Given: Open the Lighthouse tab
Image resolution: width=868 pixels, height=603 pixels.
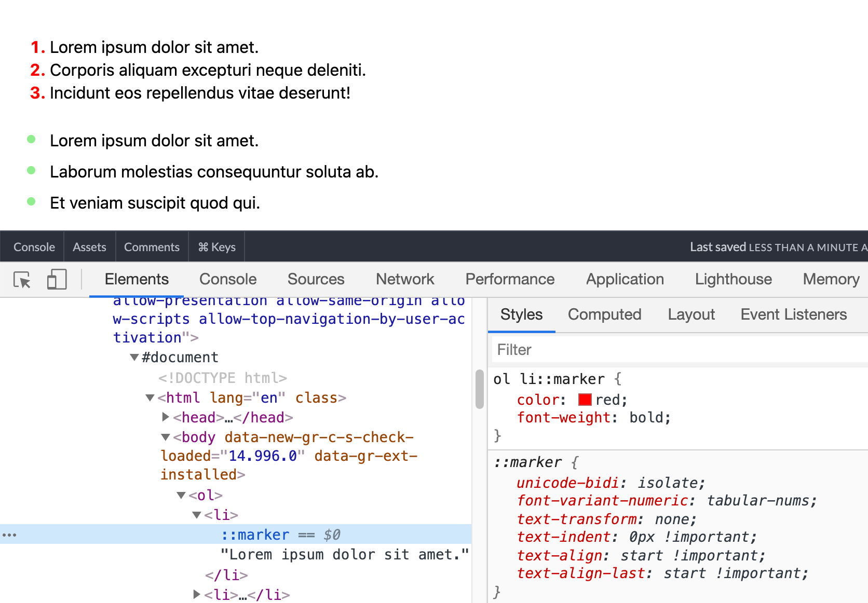Looking at the screenshot, I should [733, 279].
